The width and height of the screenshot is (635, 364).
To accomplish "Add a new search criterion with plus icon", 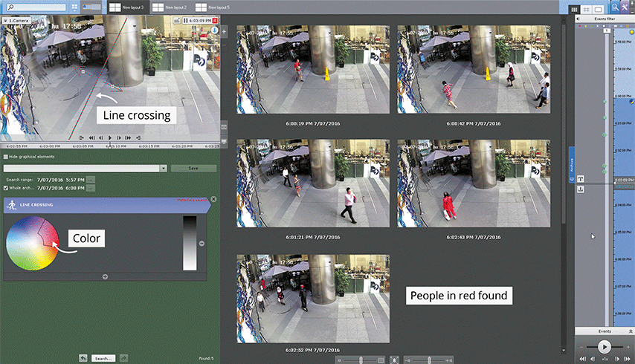I will click(105, 276).
